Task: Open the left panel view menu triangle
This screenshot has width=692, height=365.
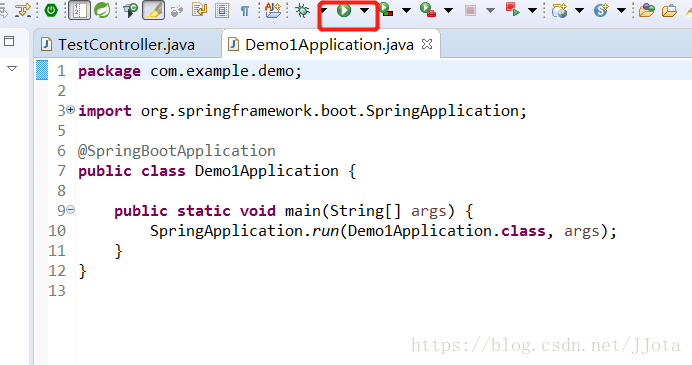Action: pos(12,68)
